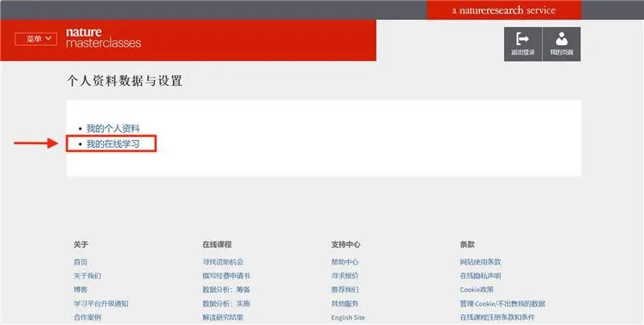This screenshot has width=644, height=325.
Task: Click the 支持中心 footer column heading
Action: [x=346, y=245]
